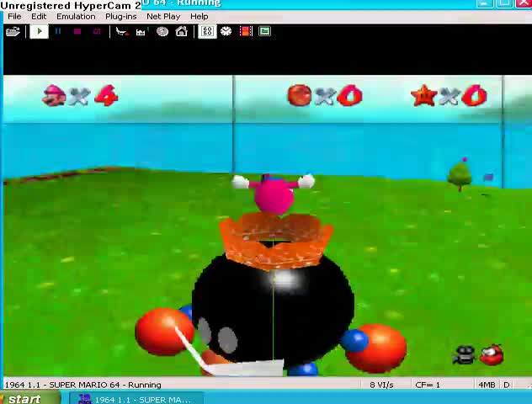Click the Windows start button
Screen dimensions: 532x404
(29, 398)
